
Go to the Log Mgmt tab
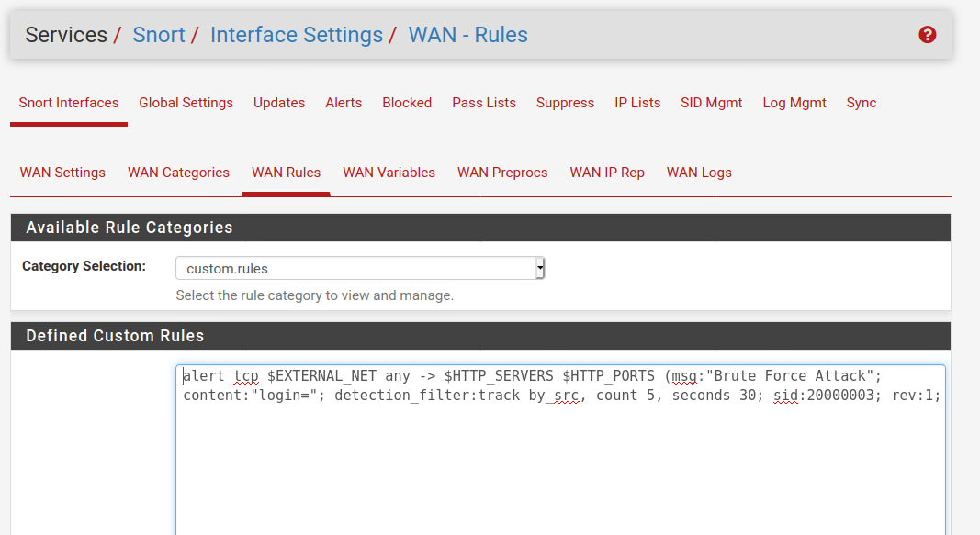click(x=794, y=103)
